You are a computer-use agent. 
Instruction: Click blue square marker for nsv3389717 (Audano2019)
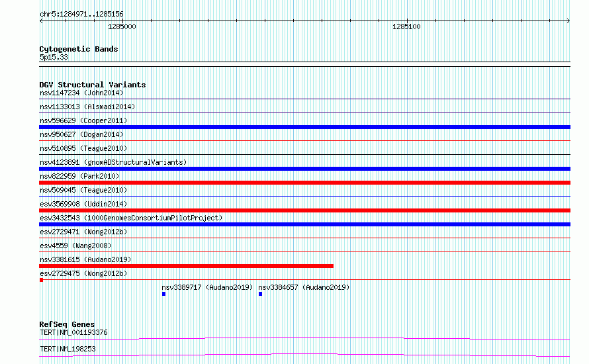(163, 294)
